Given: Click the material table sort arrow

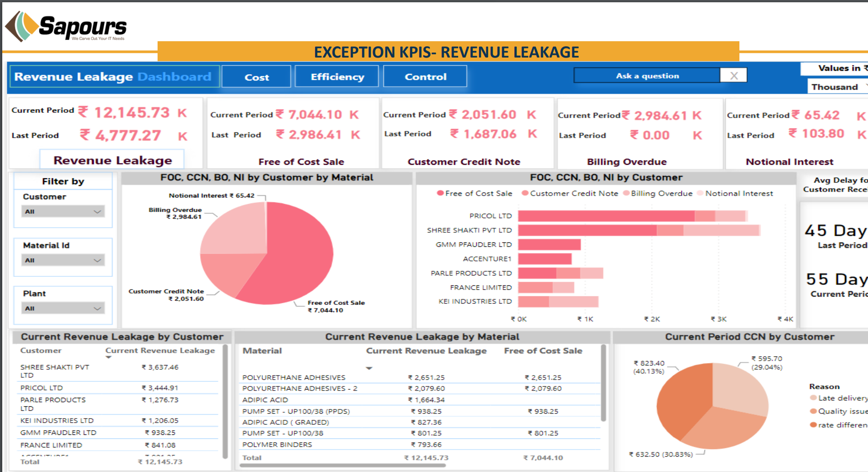Looking at the screenshot, I should click(369, 368).
